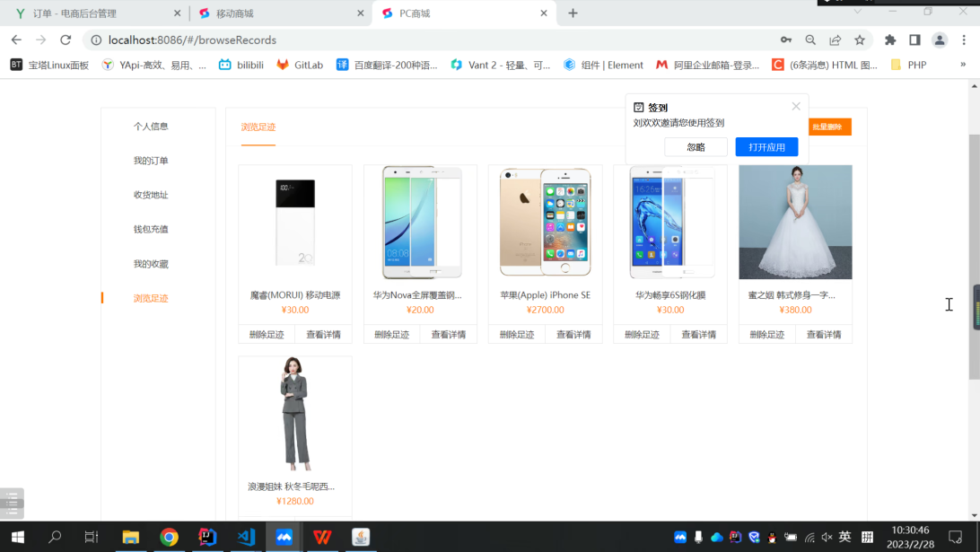Image resolution: width=980 pixels, height=552 pixels.
Task: Open the 组件 | Element bookmark
Action: 603,65
